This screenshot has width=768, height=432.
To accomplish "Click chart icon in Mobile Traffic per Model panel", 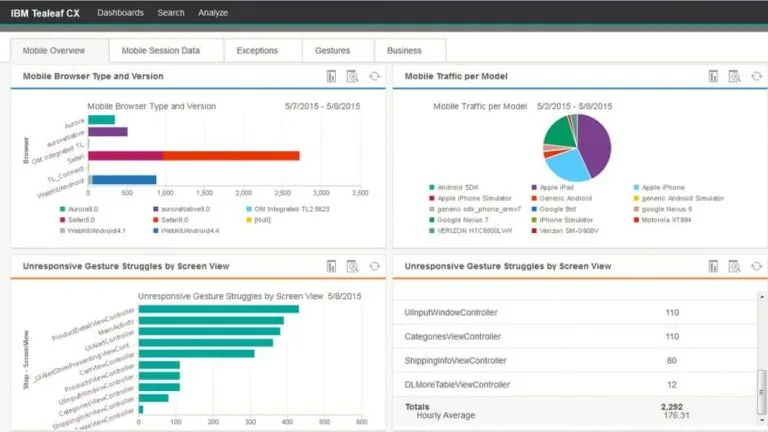I will [x=713, y=76].
